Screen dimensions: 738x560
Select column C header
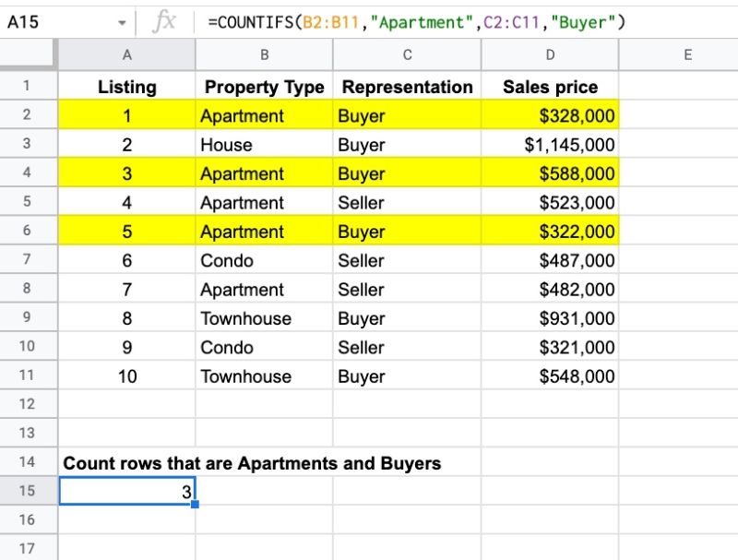coord(407,55)
